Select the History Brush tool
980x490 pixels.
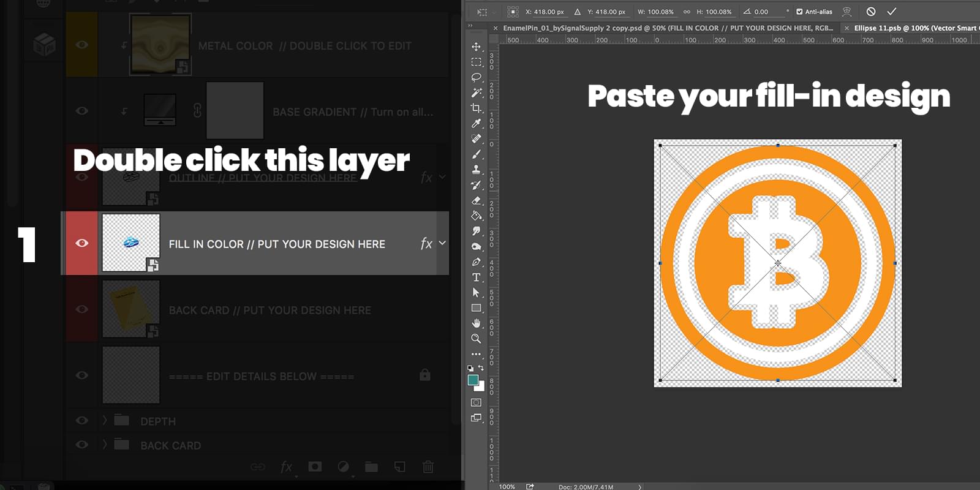point(476,184)
